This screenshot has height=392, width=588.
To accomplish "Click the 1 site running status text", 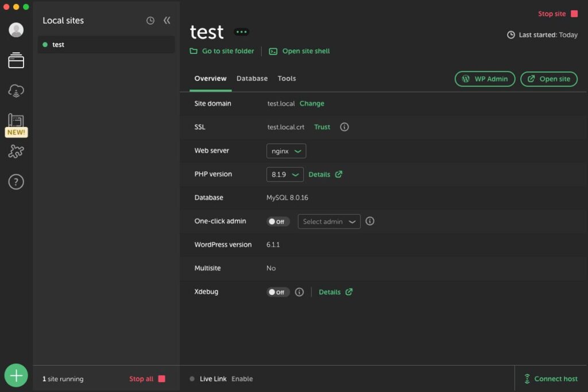I will [x=63, y=379].
